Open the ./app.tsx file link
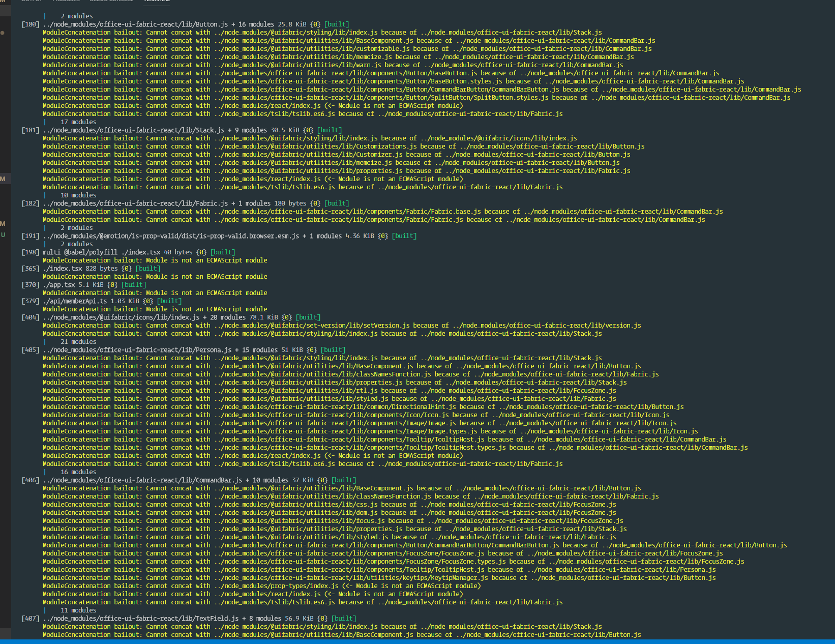This screenshot has width=835, height=644. pyautogui.click(x=58, y=285)
